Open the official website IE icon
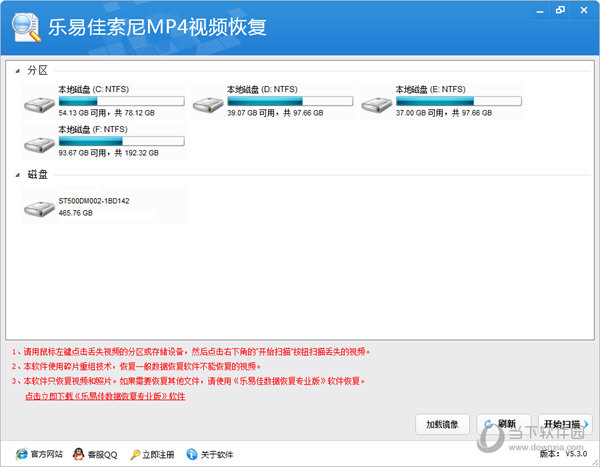Image resolution: width=600 pixels, height=467 pixels. (x=21, y=454)
